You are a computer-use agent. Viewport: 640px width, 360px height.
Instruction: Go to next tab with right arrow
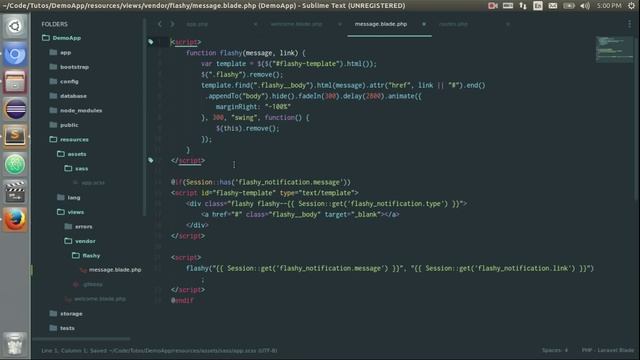[172, 24]
